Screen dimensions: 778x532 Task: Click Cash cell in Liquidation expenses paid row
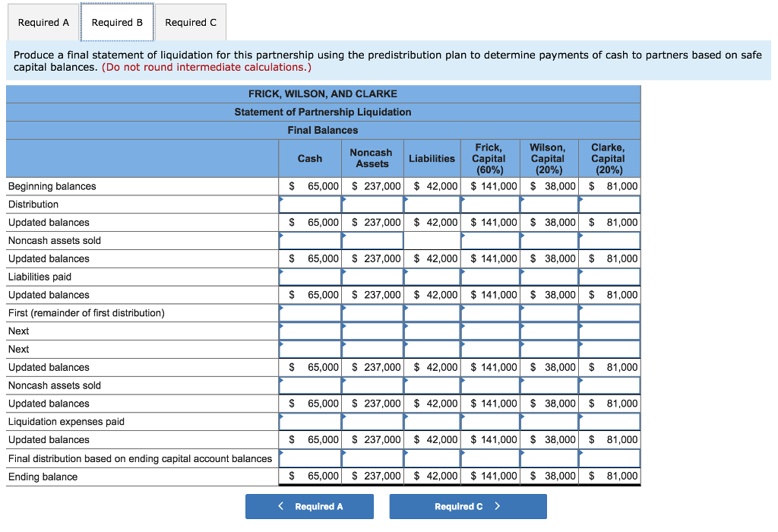coord(310,422)
